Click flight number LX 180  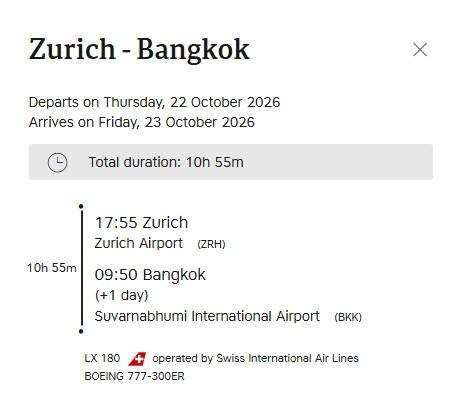coord(102,358)
